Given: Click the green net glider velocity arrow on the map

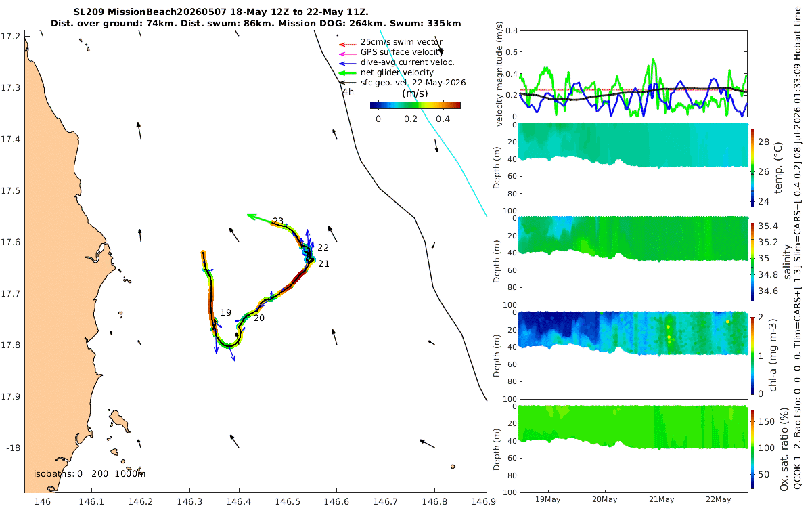Looking at the screenshot, I should coord(259,217).
